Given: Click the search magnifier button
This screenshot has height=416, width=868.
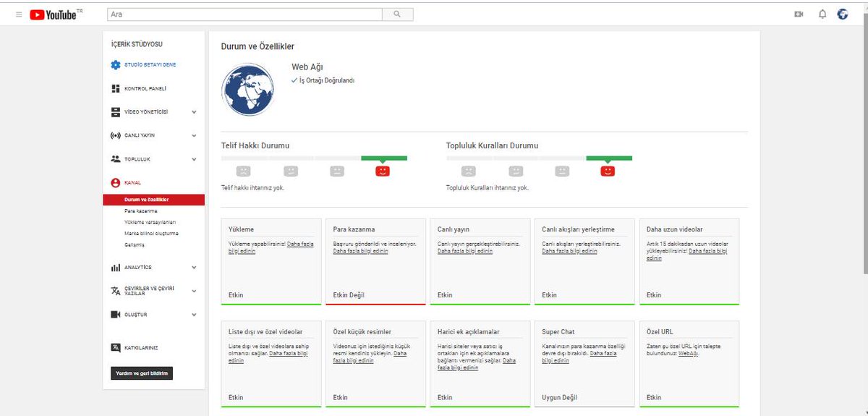Looking at the screenshot, I should click(x=397, y=14).
